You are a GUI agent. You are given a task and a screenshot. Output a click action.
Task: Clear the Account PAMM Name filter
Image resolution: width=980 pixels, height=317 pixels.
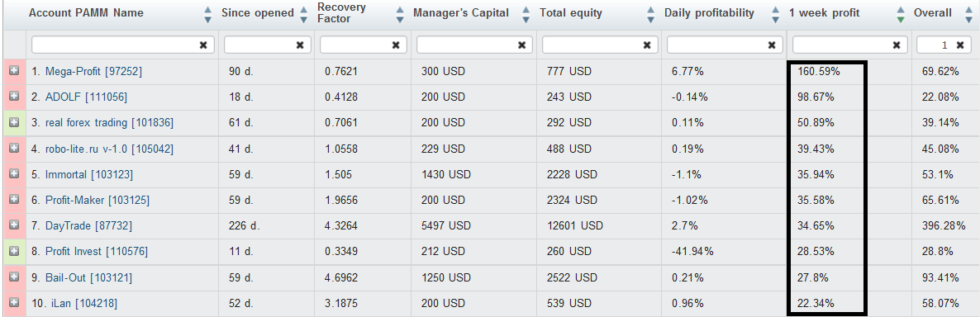[203, 45]
